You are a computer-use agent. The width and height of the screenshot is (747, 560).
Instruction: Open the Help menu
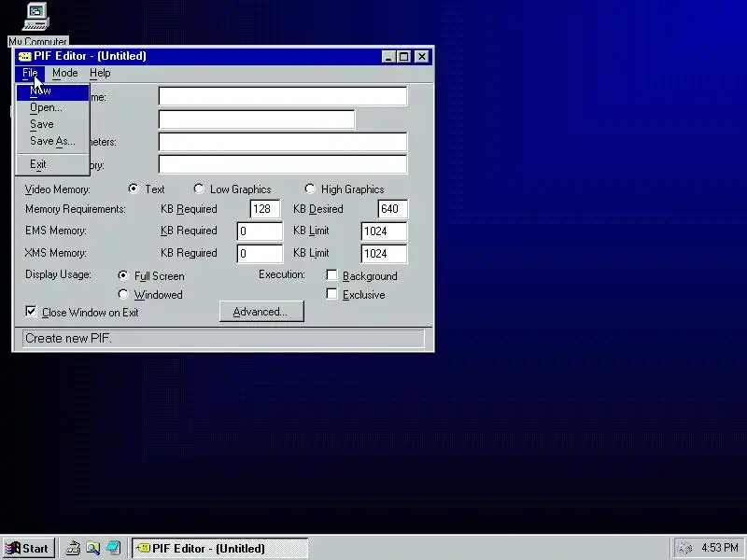pyautogui.click(x=100, y=73)
